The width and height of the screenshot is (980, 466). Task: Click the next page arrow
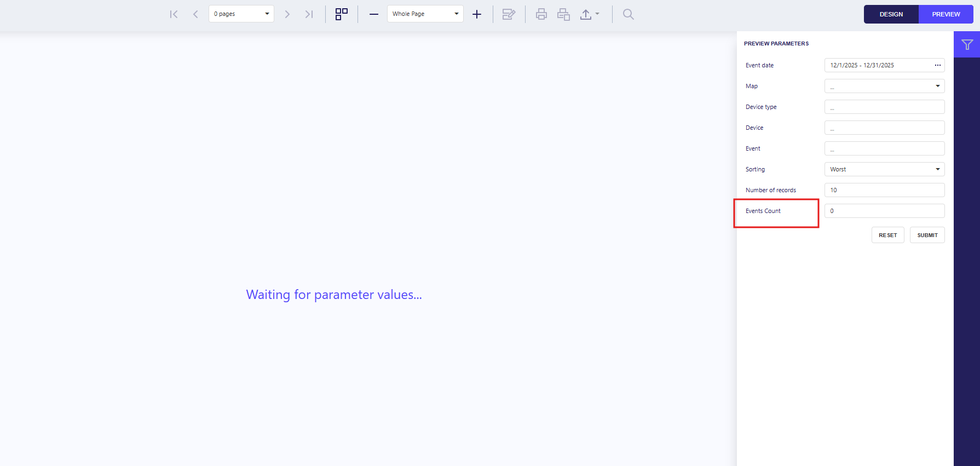(287, 14)
